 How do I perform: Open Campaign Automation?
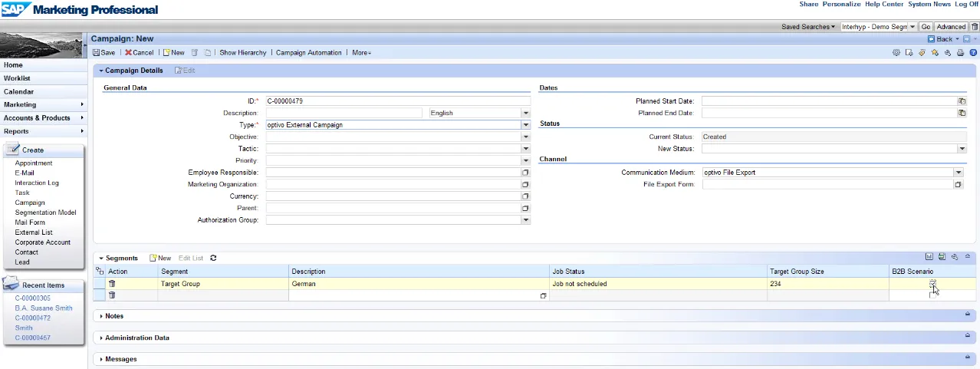click(x=308, y=53)
